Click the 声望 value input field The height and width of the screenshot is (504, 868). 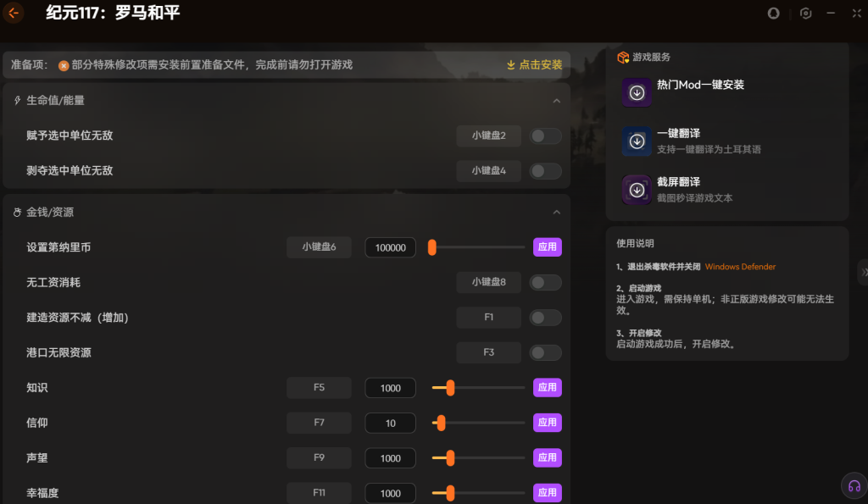click(x=390, y=458)
